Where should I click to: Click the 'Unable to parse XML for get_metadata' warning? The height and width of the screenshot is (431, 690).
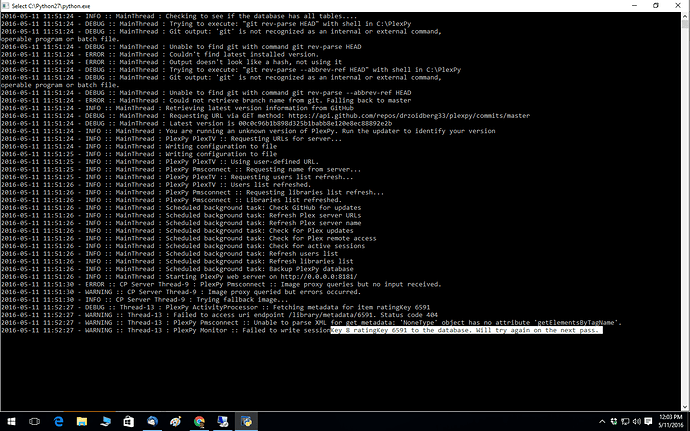tap(311, 323)
